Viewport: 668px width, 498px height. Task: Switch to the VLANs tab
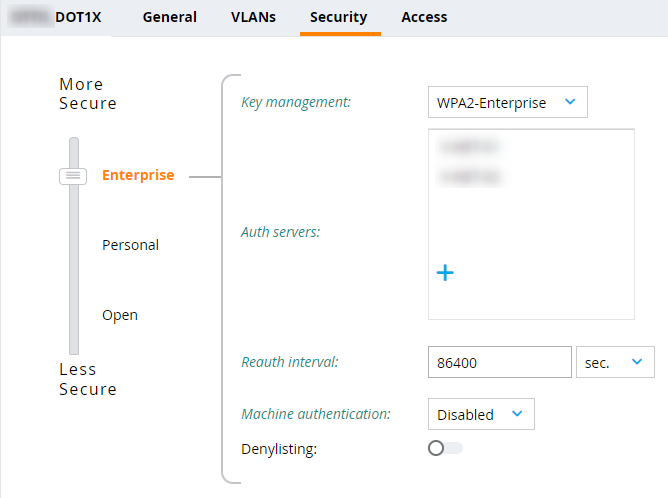pos(253,17)
